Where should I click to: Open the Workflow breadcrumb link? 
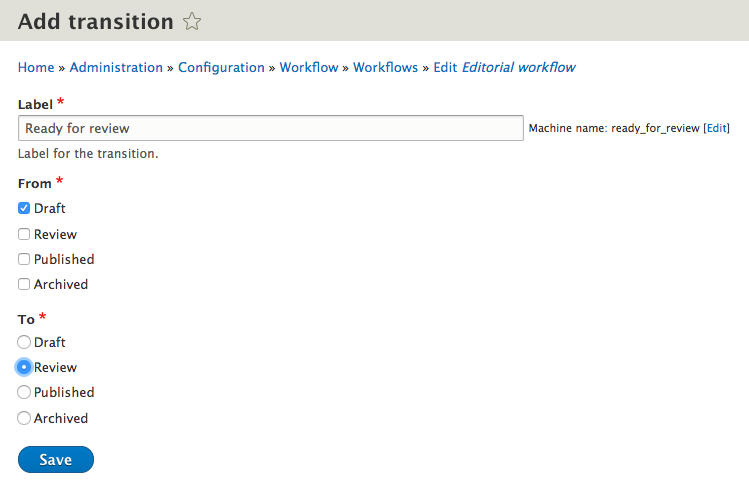(x=309, y=67)
